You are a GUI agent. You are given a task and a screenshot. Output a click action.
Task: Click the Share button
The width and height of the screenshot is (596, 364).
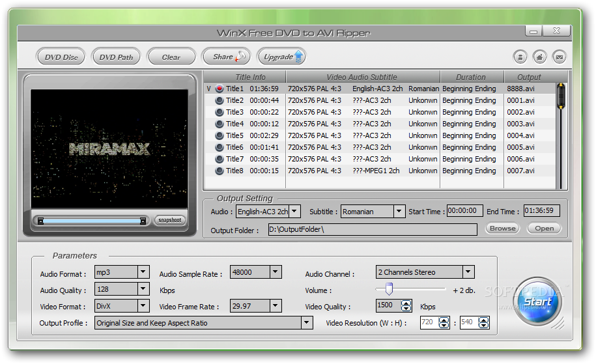pyautogui.click(x=227, y=57)
